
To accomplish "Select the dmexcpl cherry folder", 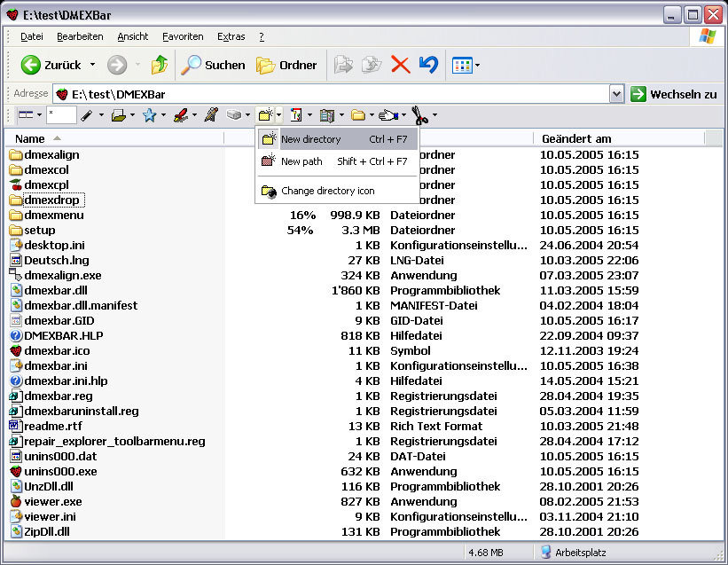I will point(39,184).
